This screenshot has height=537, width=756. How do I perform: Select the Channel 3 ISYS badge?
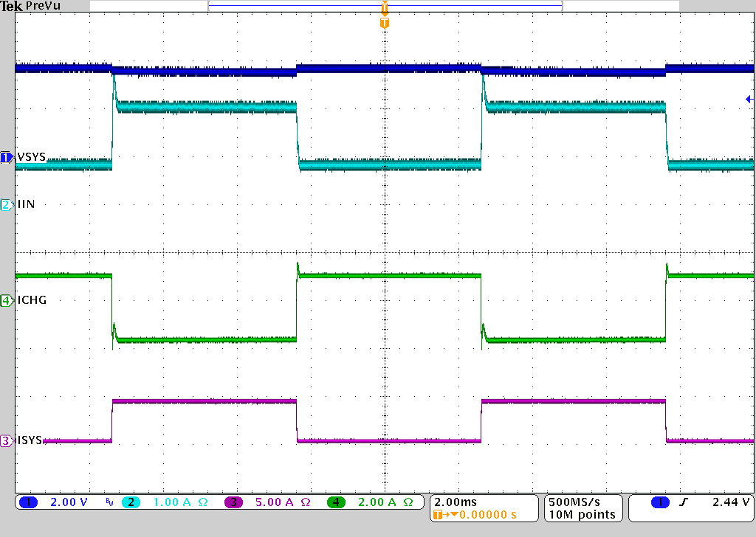6,440
